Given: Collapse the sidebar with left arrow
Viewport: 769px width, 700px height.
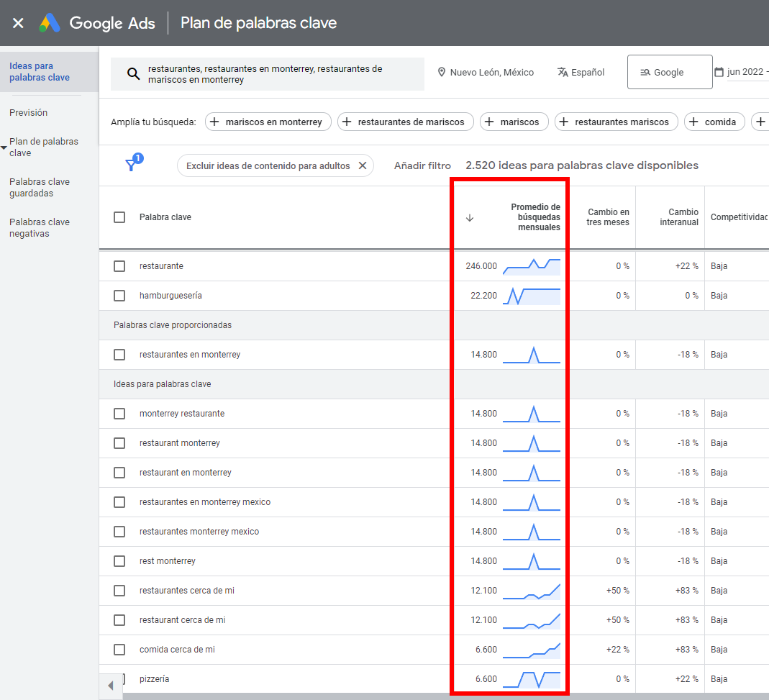Looking at the screenshot, I should click(110, 686).
